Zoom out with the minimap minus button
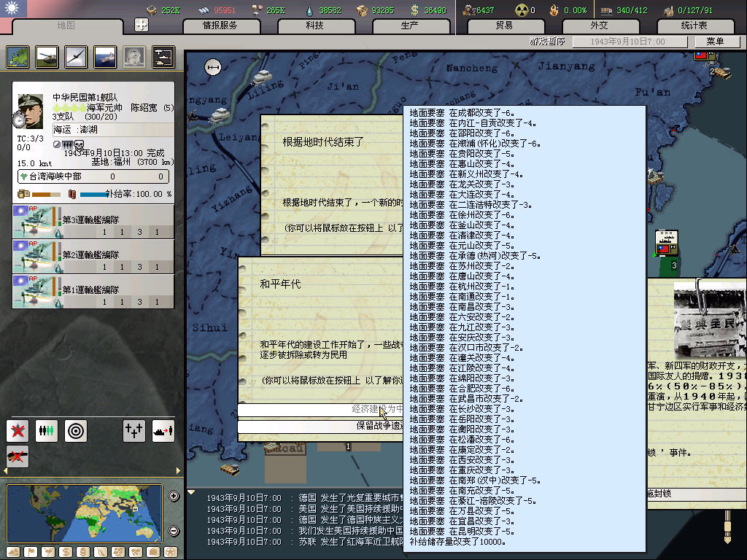Screen dimensions: 747x560 tap(174, 531)
